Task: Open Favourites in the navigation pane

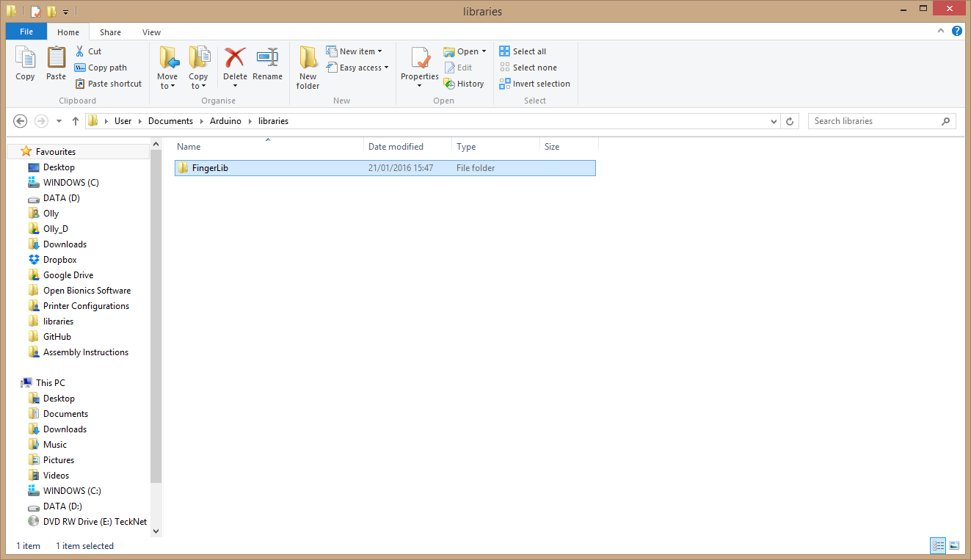Action: pos(55,152)
